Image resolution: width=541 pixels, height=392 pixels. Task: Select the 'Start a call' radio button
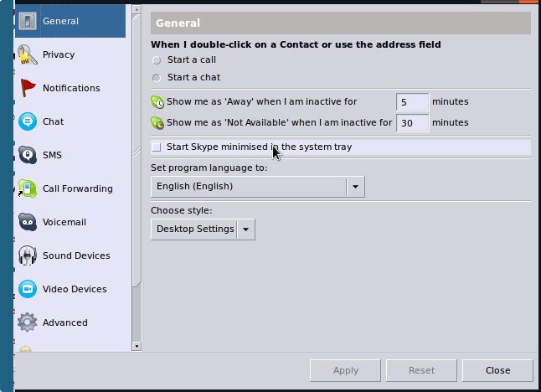[157, 60]
